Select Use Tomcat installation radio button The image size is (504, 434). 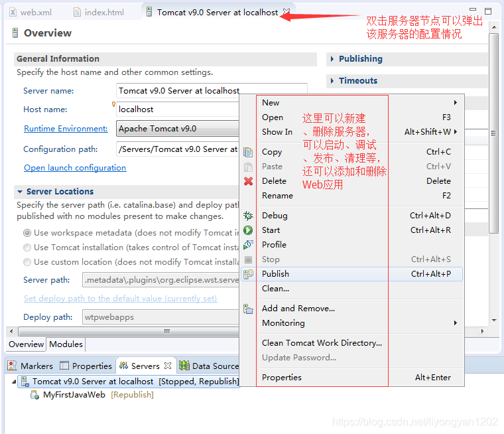pos(27,248)
